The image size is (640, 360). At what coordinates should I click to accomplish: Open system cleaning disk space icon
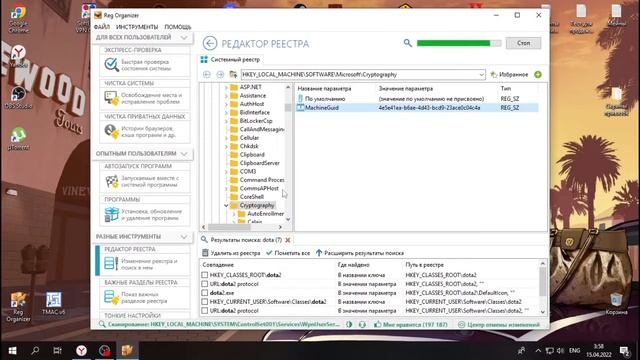111,98
